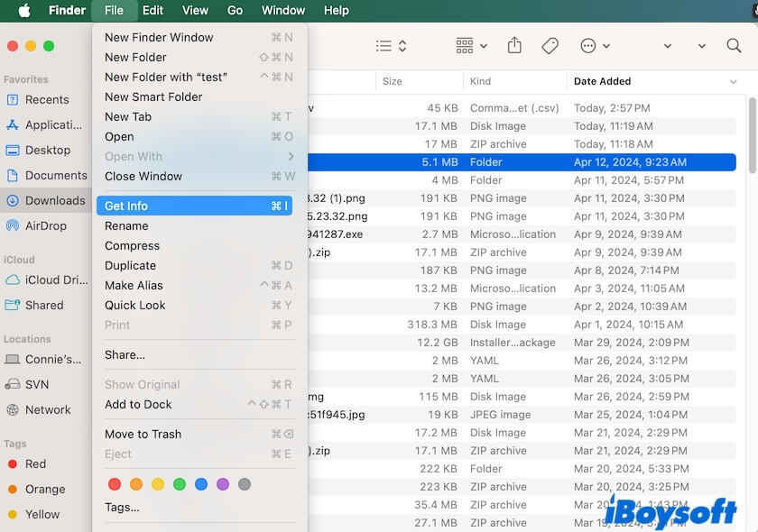Screen dimensions: 758x532
Task: Open the group-by grid icon
Action: [465, 46]
